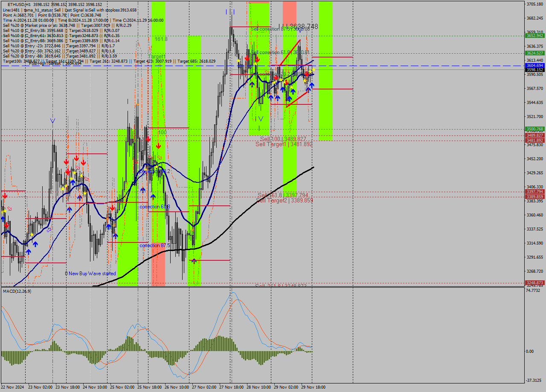The height and width of the screenshot is (392, 546).
Task: Click the blue down chevron marker above 23 Nov candles
Action: point(52,121)
